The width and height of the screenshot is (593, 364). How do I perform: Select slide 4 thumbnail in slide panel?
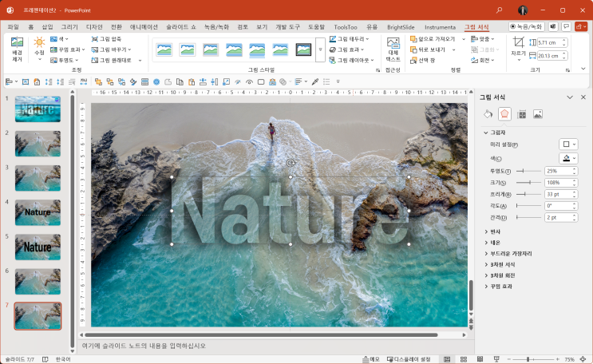(38, 212)
